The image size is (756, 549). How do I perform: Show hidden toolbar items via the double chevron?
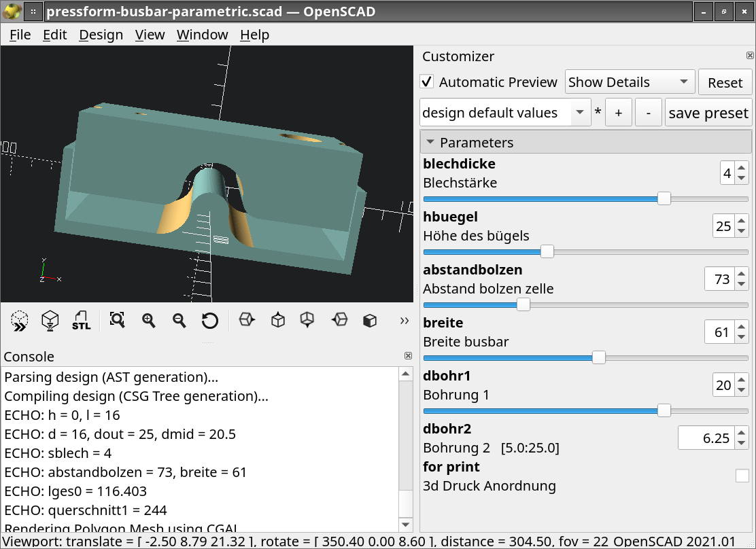click(405, 321)
